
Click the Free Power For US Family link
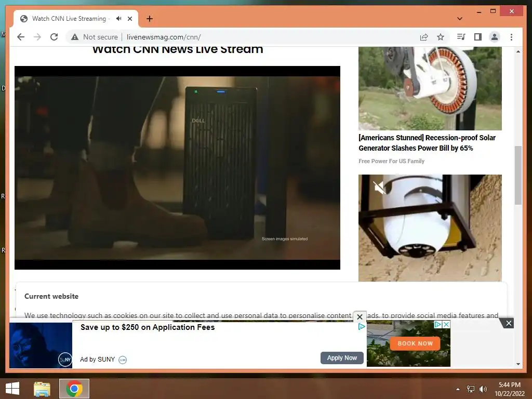click(392, 161)
